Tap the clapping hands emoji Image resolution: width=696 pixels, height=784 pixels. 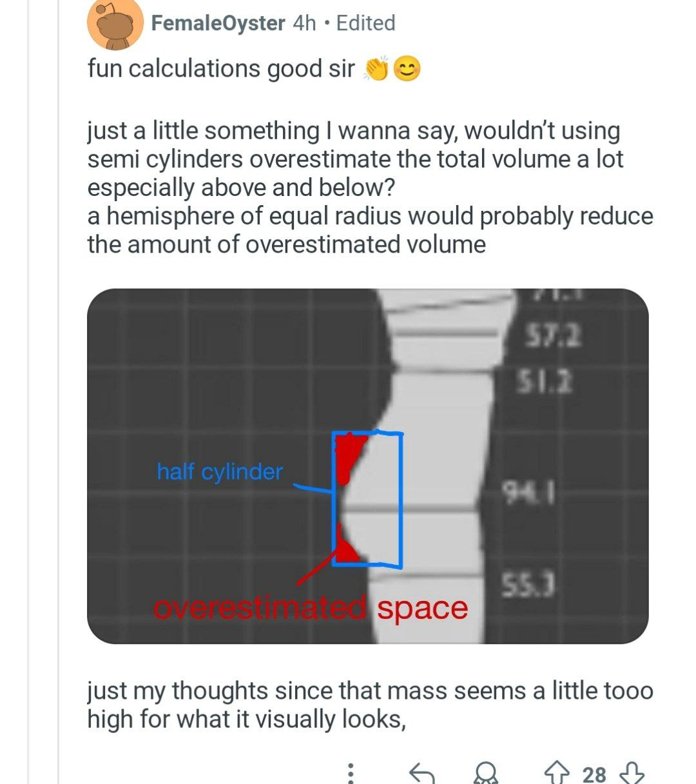pos(377,68)
